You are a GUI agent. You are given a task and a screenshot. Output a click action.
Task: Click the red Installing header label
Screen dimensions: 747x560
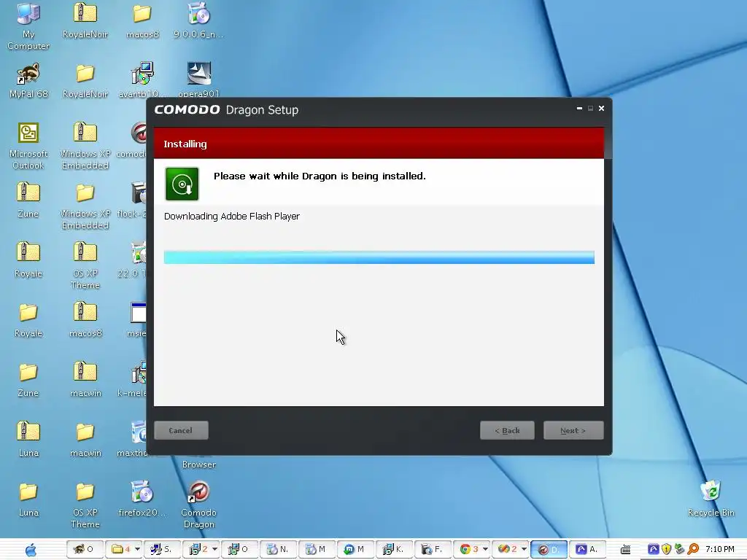(185, 144)
